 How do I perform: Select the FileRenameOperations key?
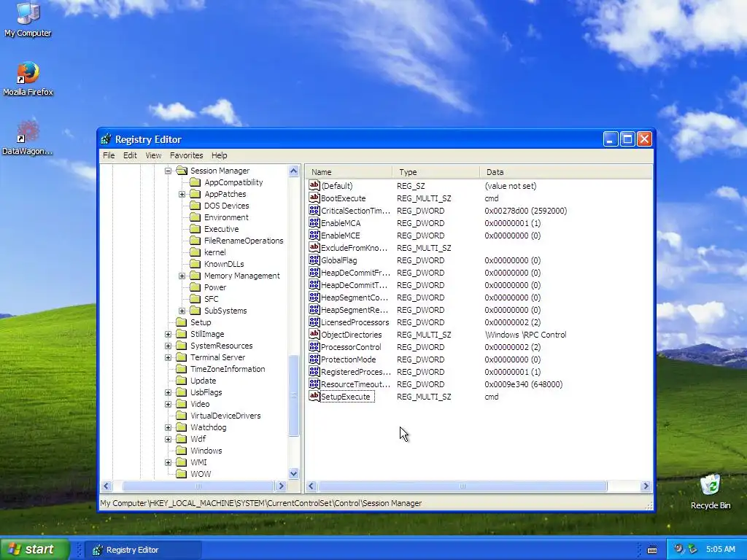click(244, 241)
